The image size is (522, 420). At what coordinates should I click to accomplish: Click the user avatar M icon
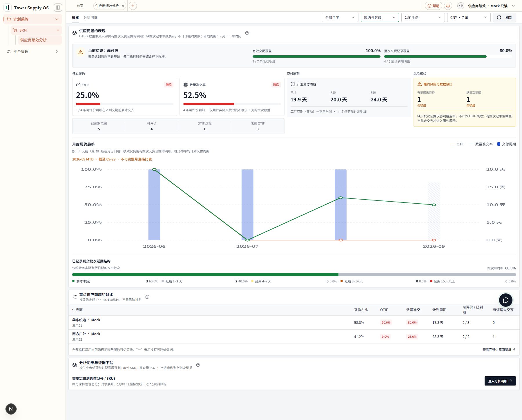click(461, 6)
